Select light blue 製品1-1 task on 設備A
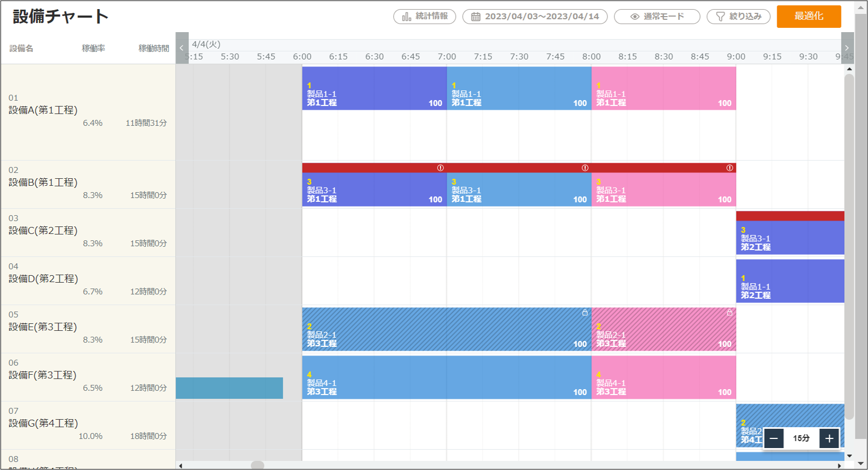The height and width of the screenshot is (470, 868). click(519, 88)
